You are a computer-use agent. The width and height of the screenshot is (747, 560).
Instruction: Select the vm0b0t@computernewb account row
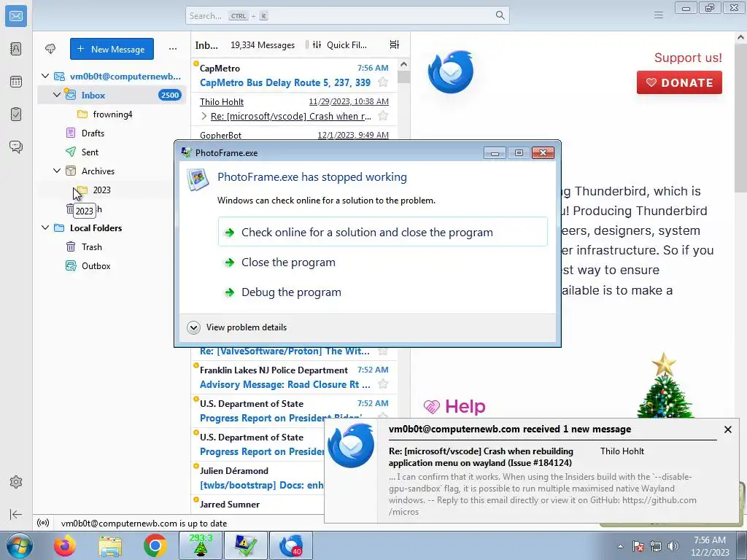[111, 76]
